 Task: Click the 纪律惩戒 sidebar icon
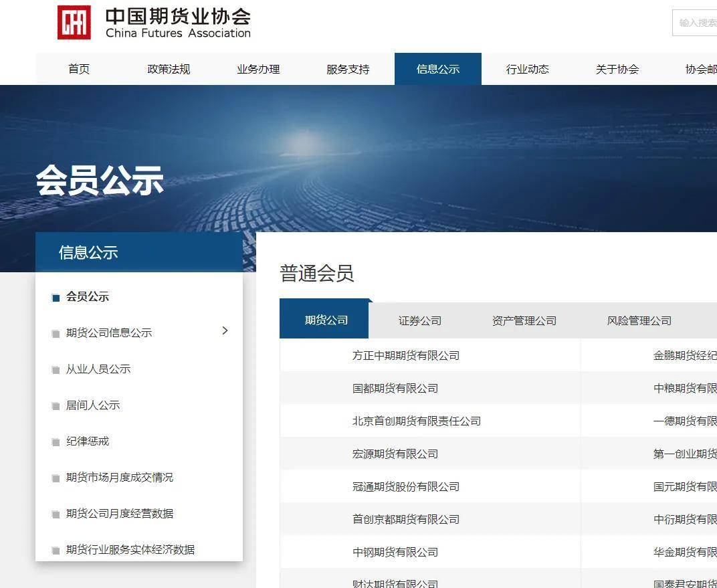56,441
